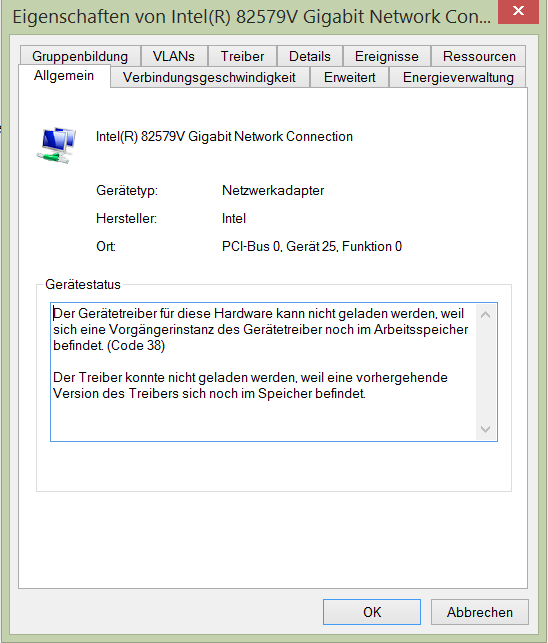Image resolution: width=548 pixels, height=643 pixels.
Task: Switch to the VLANs tab
Action: point(174,56)
